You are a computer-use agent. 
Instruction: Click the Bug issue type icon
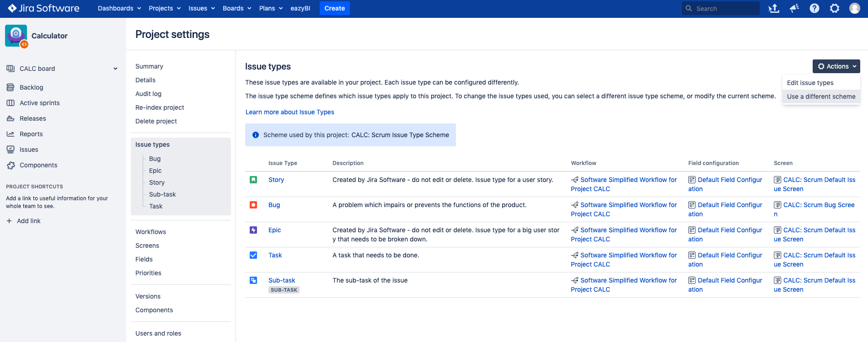[x=253, y=205]
